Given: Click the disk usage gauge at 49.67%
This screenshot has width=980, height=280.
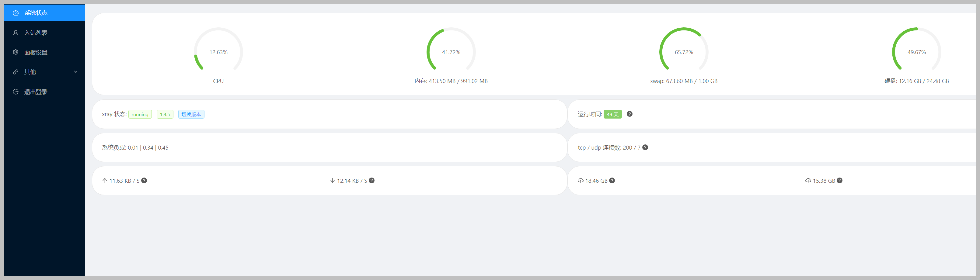Looking at the screenshot, I should pos(917,49).
